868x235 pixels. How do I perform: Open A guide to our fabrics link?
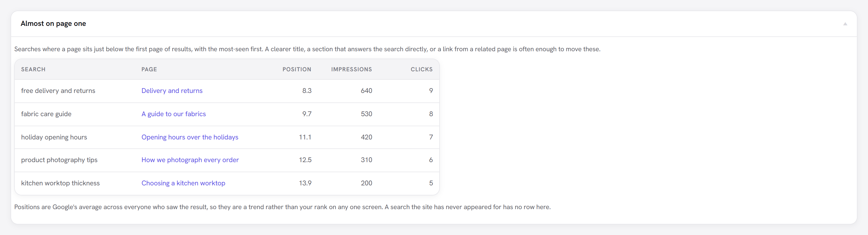tap(173, 114)
